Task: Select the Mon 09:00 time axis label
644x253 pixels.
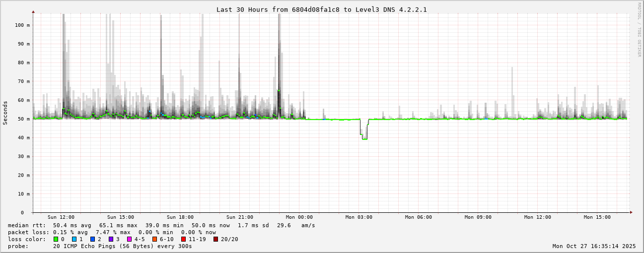Action: tap(478, 217)
